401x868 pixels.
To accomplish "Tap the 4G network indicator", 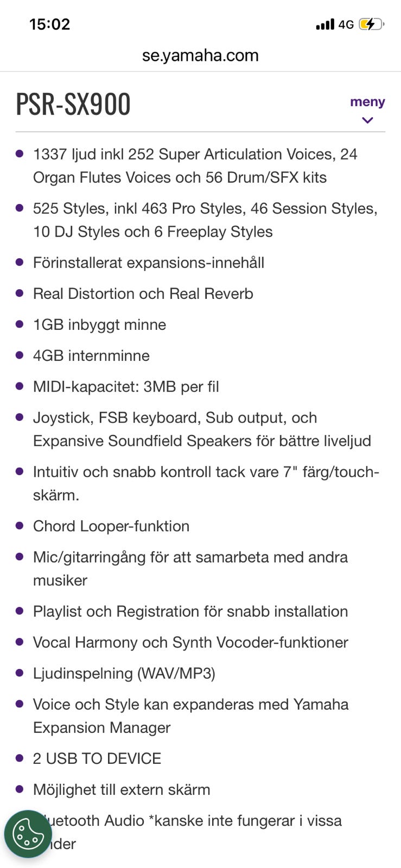I will point(346,24).
